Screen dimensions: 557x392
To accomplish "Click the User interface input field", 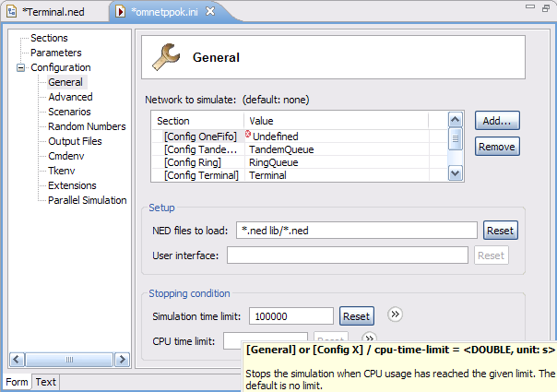I will (x=348, y=255).
